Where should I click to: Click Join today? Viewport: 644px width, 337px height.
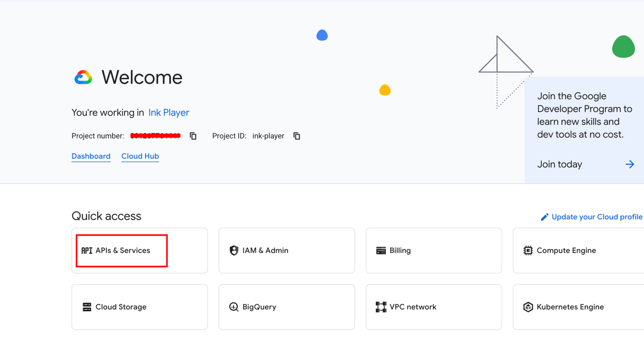[560, 164]
